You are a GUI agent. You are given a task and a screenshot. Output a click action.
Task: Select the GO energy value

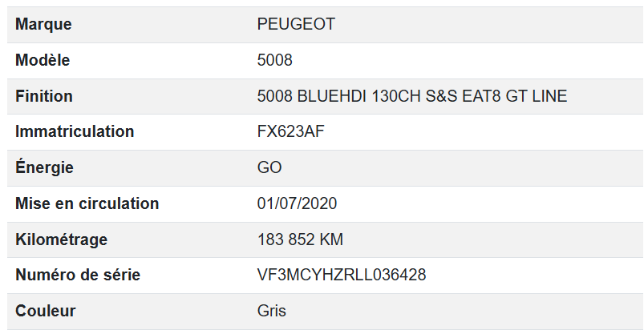click(x=269, y=168)
